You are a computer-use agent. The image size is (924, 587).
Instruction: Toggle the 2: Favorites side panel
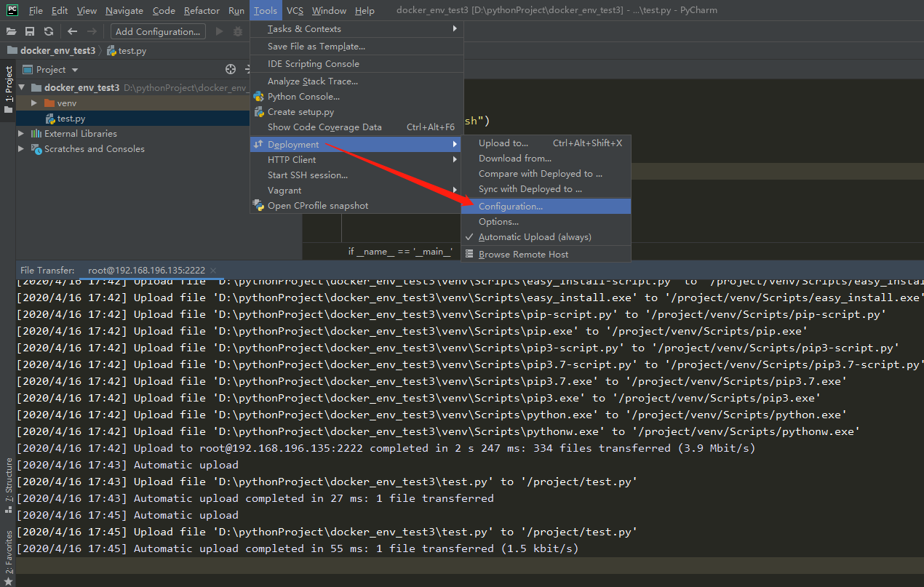coord(8,554)
